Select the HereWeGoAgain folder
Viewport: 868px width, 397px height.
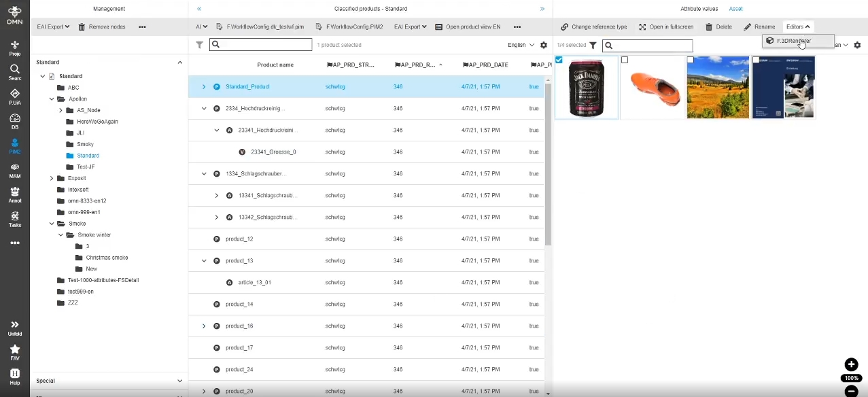pos(97,122)
